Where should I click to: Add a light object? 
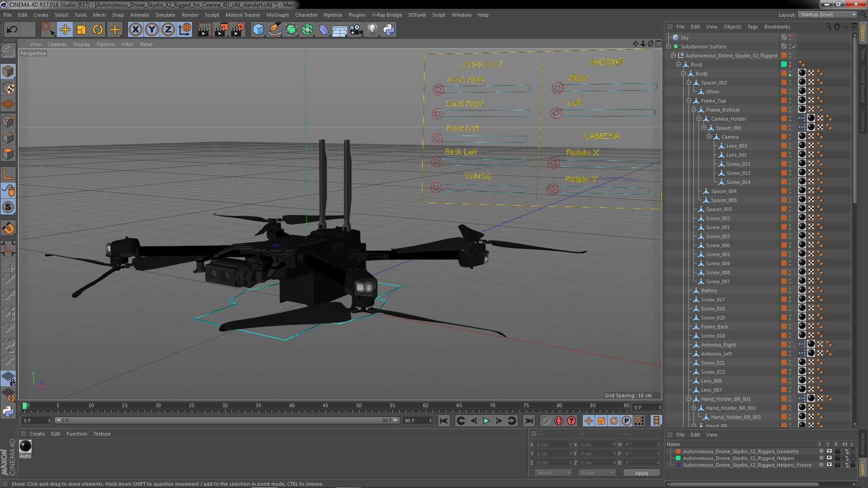coord(373,30)
